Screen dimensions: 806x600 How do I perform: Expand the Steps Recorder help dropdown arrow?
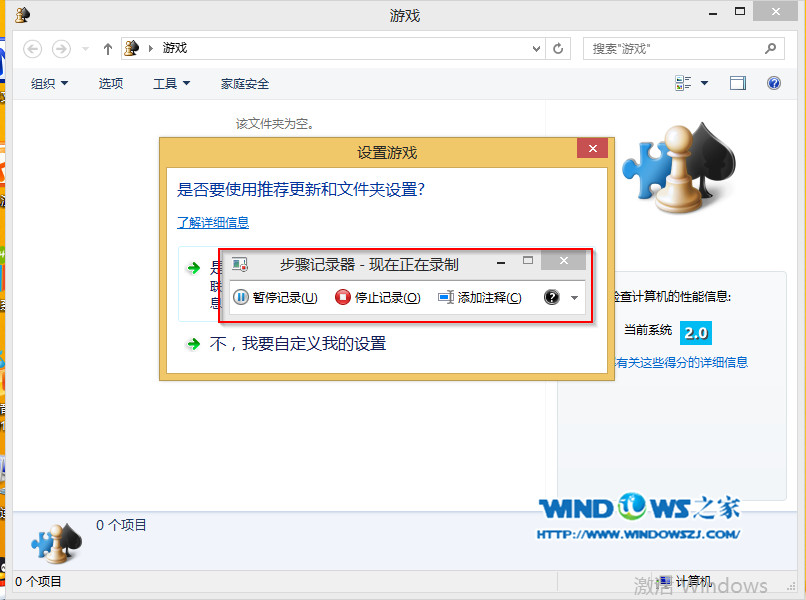tap(574, 298)
